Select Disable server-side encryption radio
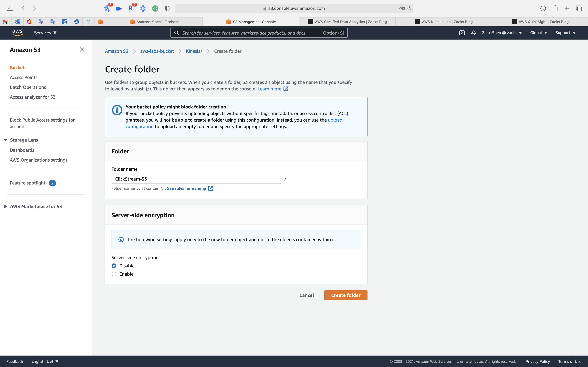 (114, 266)
